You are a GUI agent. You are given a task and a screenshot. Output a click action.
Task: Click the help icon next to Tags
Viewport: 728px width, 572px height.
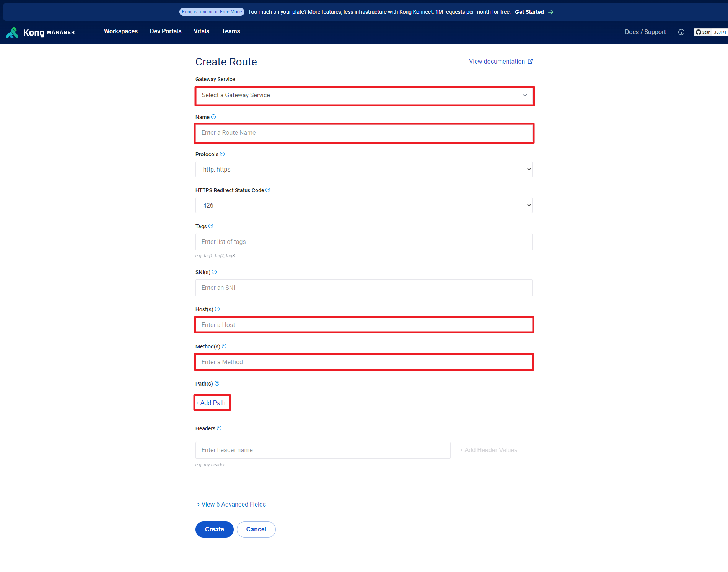point(211,226)
